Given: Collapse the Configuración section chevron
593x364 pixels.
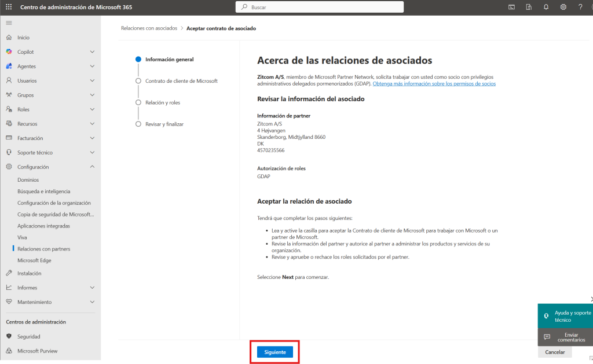Looking at the screenshot, I should click(92, 167).
